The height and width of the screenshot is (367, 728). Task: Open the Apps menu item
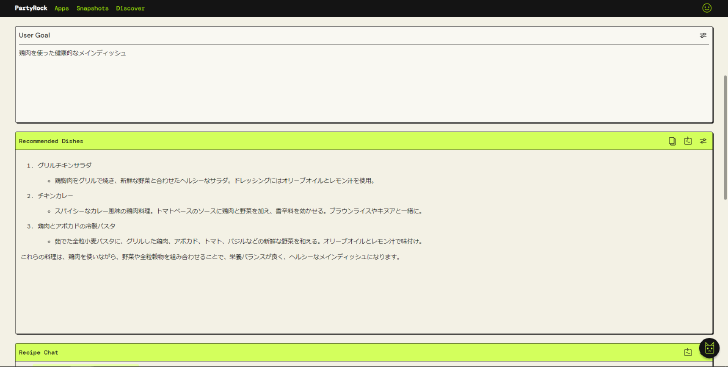point(62,8)
